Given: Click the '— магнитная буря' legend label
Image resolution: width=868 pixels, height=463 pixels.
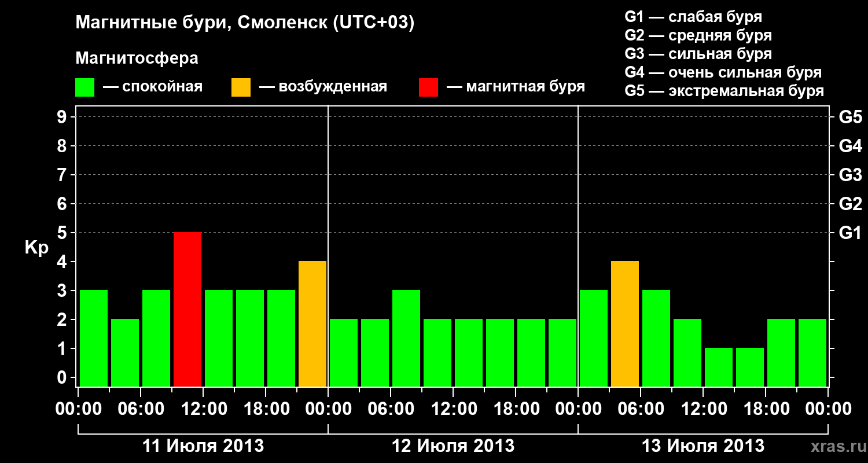Looking at the screenshot, I should tap(516, 87).
